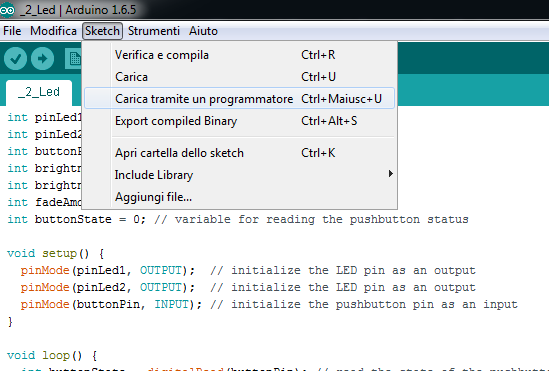
Task: Choose the Carica menu entry
Action: 239,77
